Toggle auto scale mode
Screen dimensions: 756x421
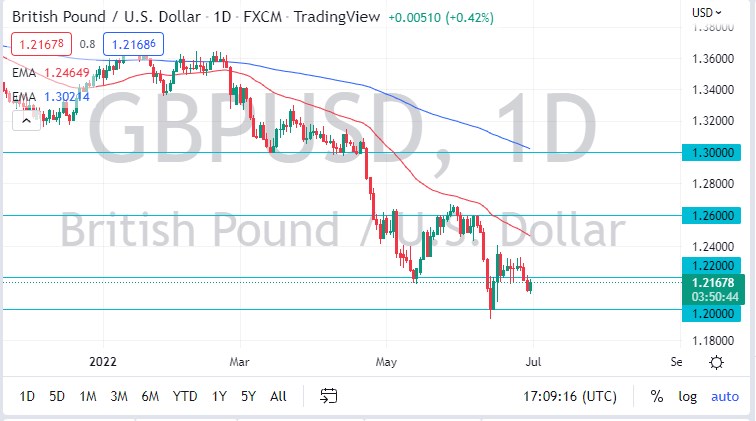pos(724,396)
